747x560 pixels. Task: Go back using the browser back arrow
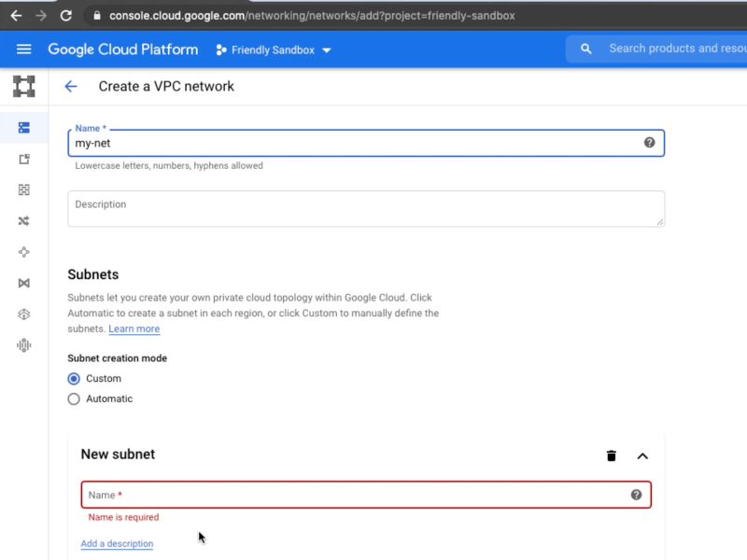tap(16, 16)
